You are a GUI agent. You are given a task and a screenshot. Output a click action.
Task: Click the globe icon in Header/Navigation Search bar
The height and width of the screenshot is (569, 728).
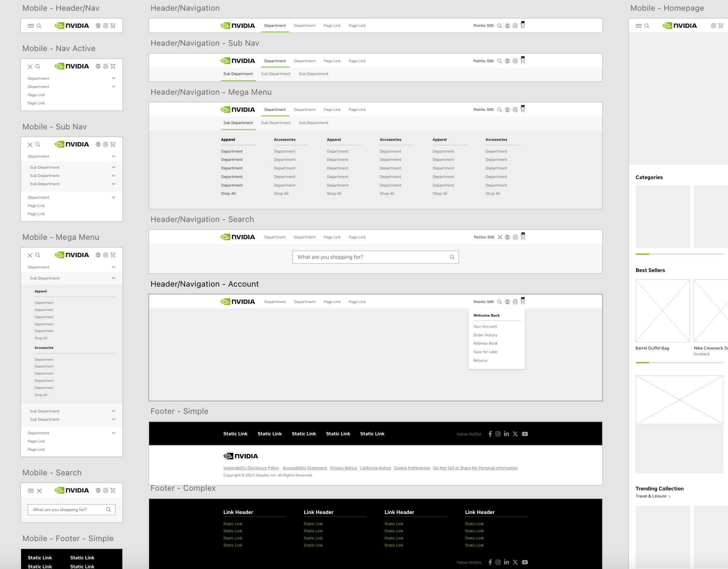pos(507,237)
